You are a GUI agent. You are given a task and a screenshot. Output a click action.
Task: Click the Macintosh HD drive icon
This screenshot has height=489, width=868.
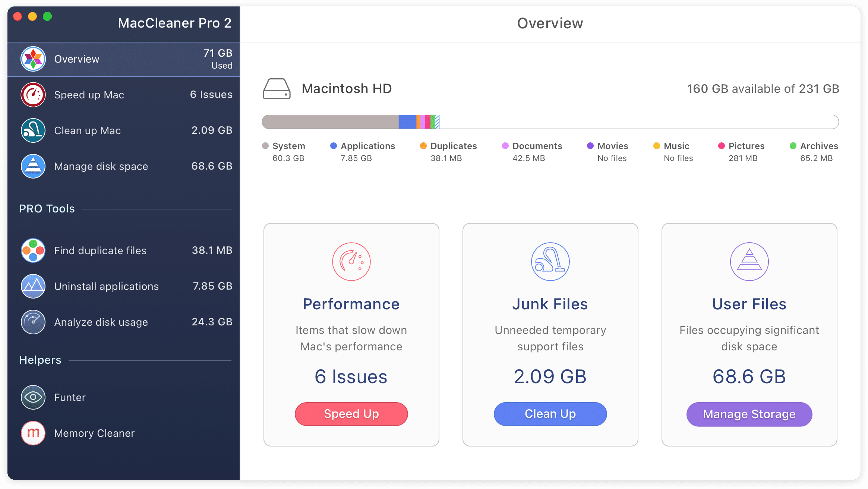(x=277, y=89)
